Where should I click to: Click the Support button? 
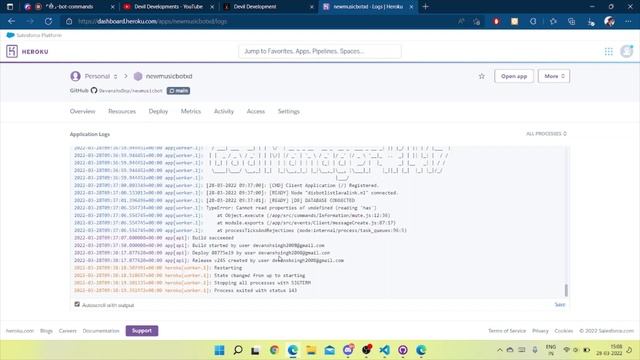(142, 331)
